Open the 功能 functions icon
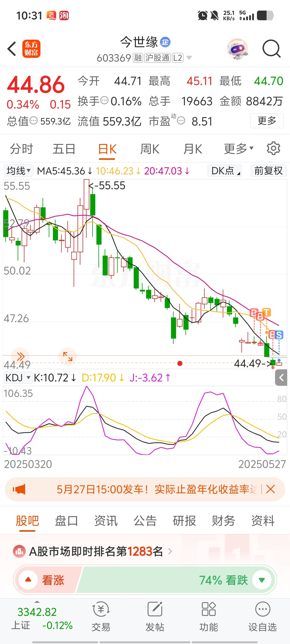 [209, 617]
